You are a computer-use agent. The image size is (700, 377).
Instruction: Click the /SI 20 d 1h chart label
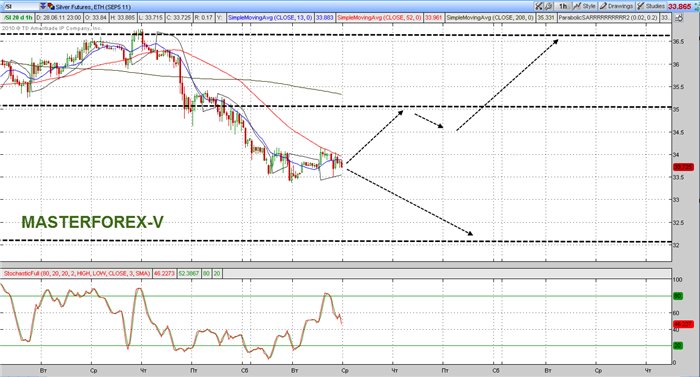pos(18,18)
